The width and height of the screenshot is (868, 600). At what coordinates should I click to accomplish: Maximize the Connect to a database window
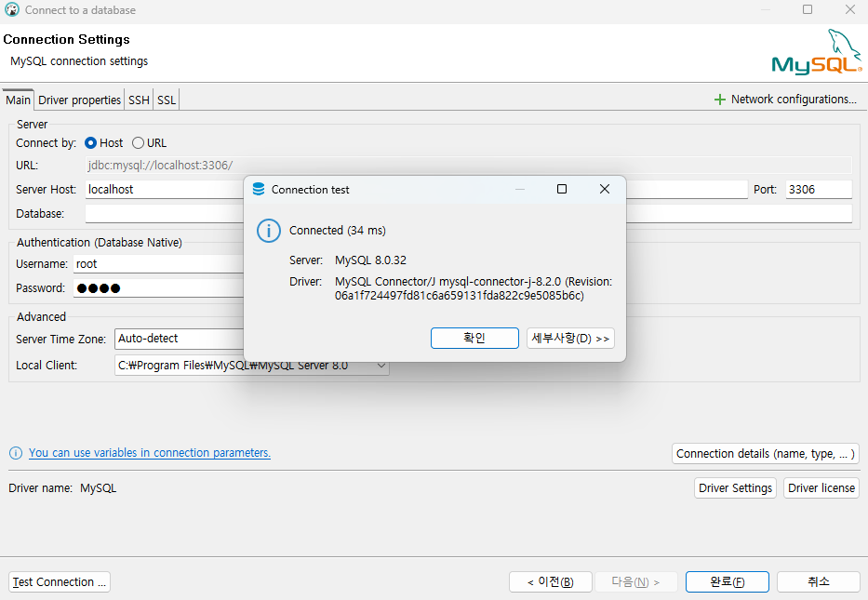808,9
